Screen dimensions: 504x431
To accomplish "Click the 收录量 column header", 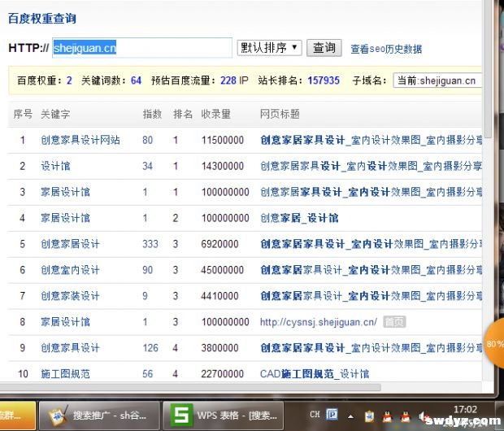I will 216,114.
